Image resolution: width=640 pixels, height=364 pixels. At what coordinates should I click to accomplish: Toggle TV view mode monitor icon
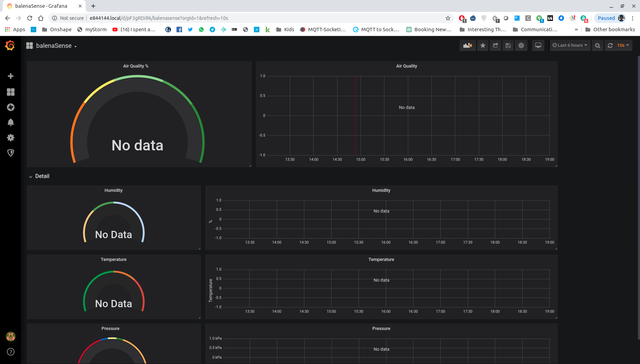538,45
